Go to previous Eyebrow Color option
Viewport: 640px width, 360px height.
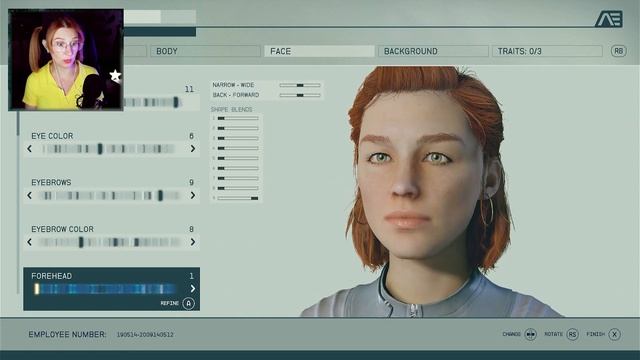29,242
